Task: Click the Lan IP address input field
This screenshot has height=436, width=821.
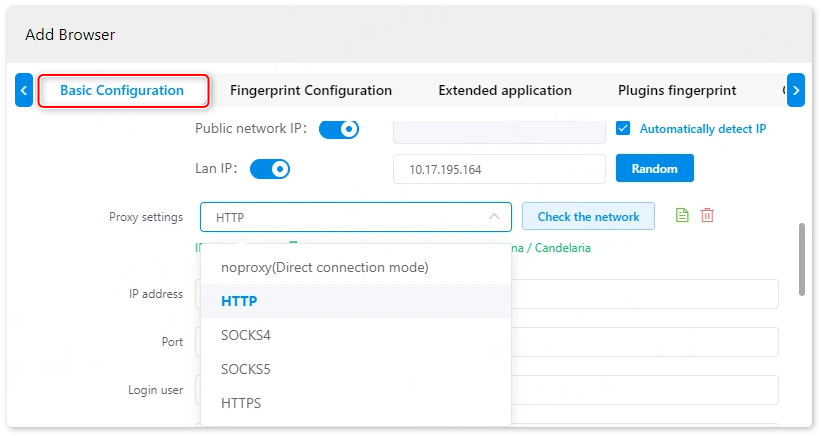Action: coord(499,169)
